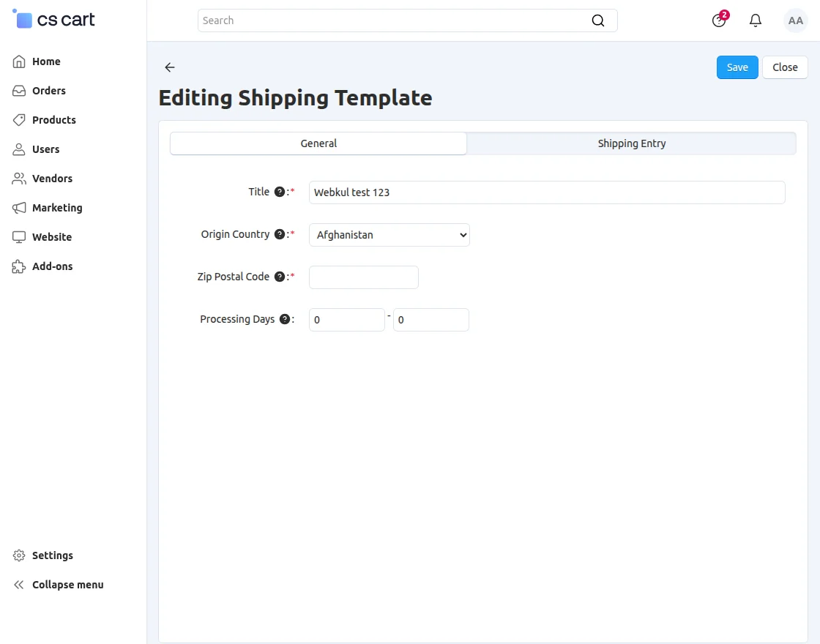Save the shipping template
This screenshot has height=644, width=820.
737,67
